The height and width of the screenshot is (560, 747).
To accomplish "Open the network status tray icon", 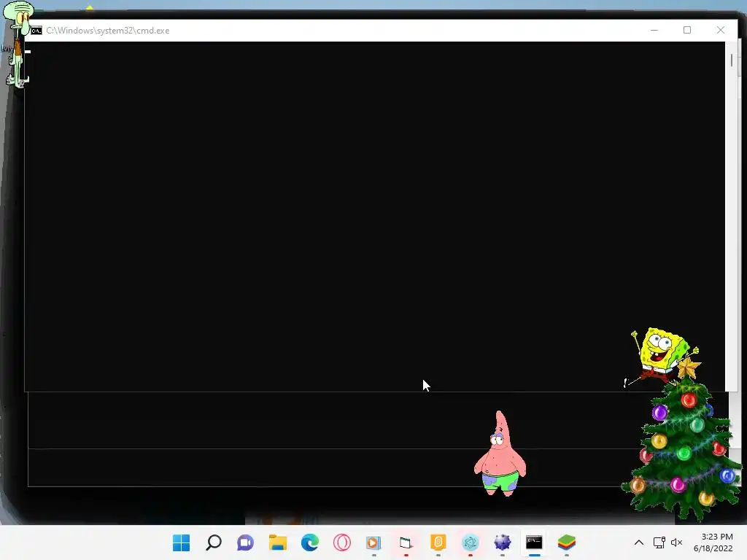I will click(659, 542).
